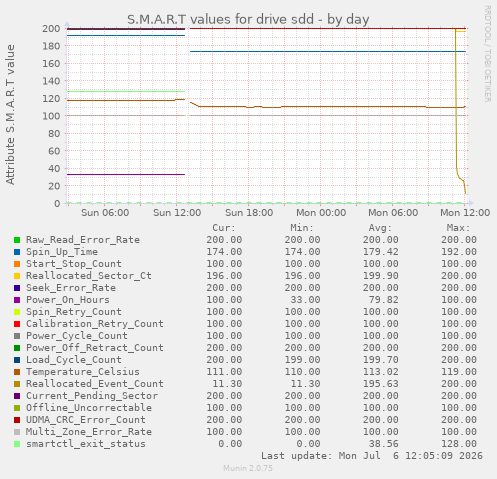Screen dimensions: 497x479
Task: Click the smartctl_exit_status maximum value 128.00
Action: pos(459,444)
